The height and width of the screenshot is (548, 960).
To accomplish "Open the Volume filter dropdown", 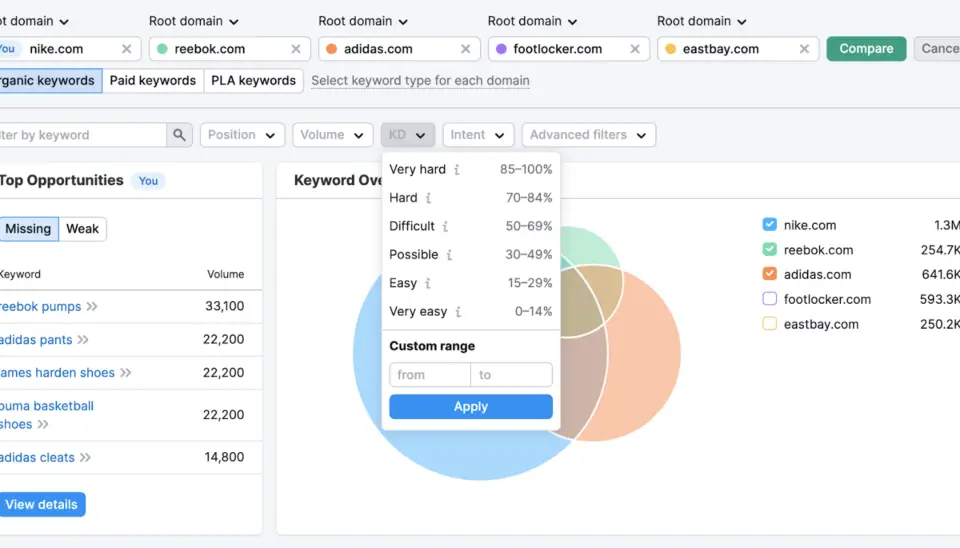I will [332, 135].
